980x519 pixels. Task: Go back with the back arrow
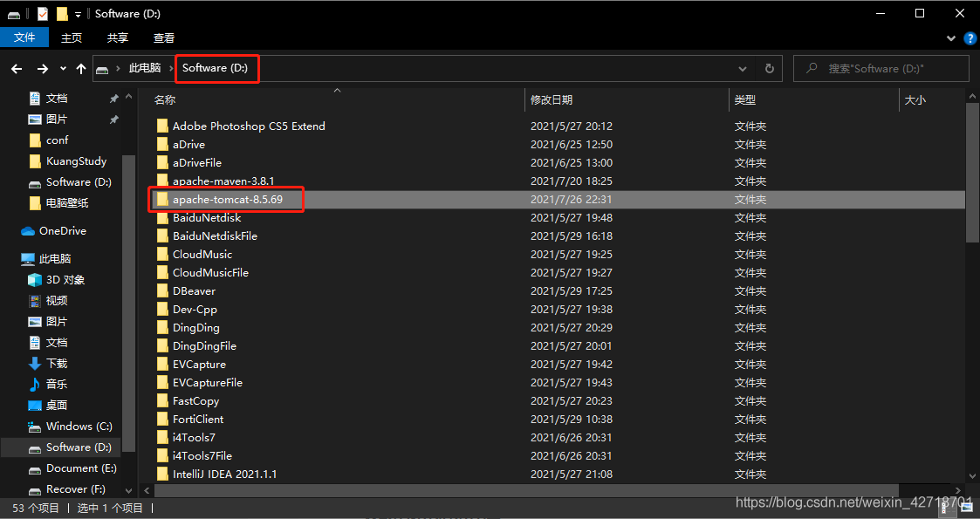coord(17,69)
